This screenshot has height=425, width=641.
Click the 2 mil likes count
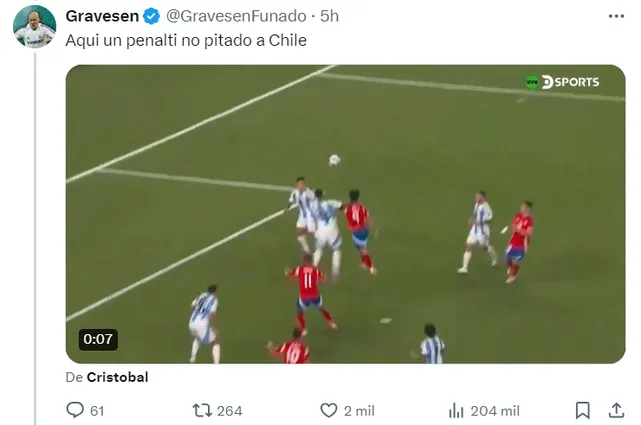[359, 411]
